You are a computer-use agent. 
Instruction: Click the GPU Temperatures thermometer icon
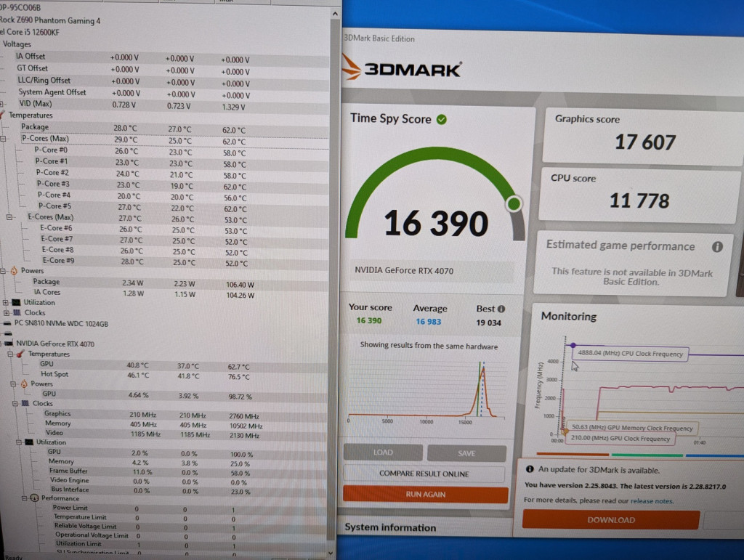(x=20, y=354)
